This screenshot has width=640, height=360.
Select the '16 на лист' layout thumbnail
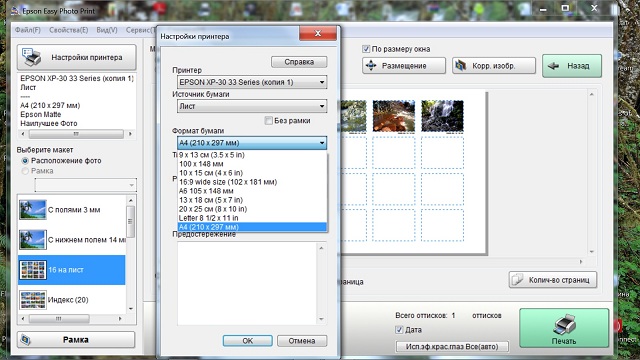click(33, 270)
